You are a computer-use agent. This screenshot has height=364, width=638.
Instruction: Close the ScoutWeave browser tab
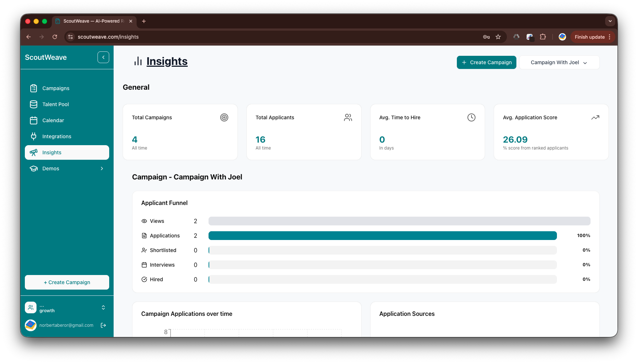point(131,21)
